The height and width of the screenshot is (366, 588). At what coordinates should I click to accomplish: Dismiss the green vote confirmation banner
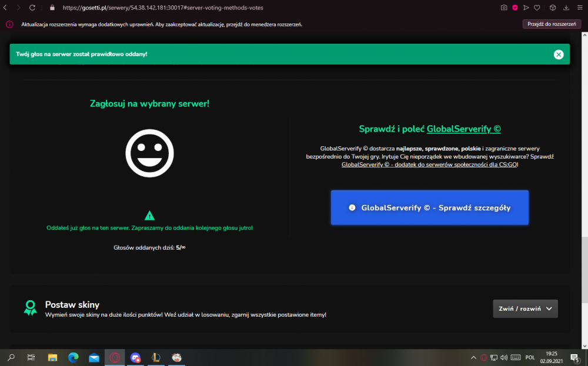(559, 54)
